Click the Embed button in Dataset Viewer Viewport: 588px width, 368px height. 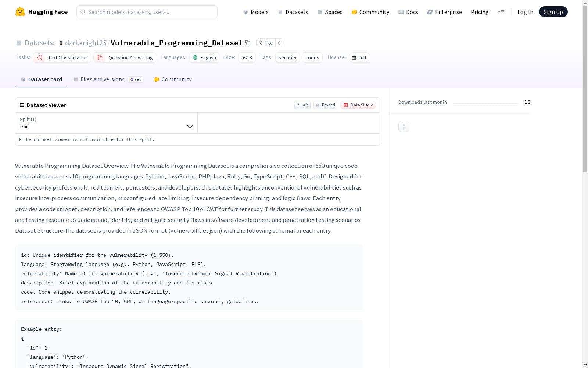pos(325,105)
